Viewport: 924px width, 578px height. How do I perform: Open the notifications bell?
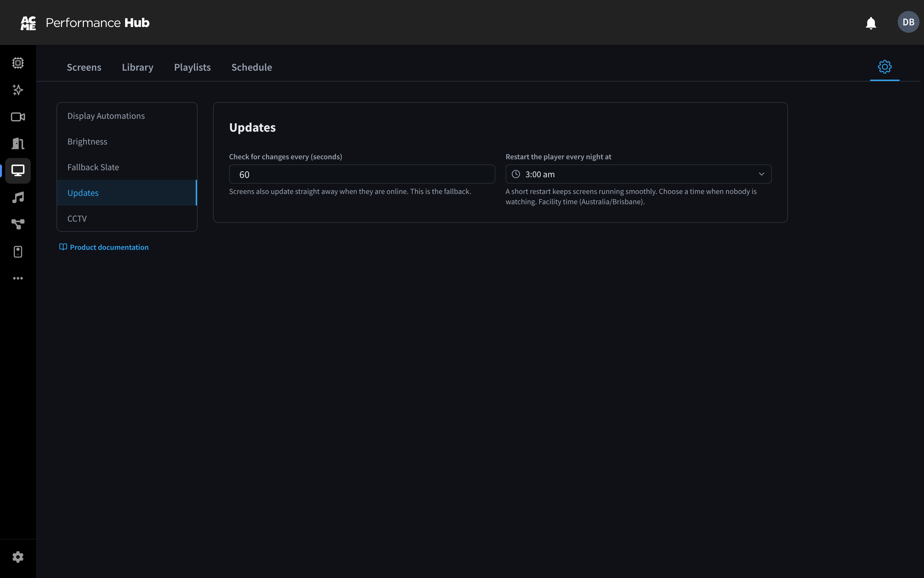(x=870, y=23)
